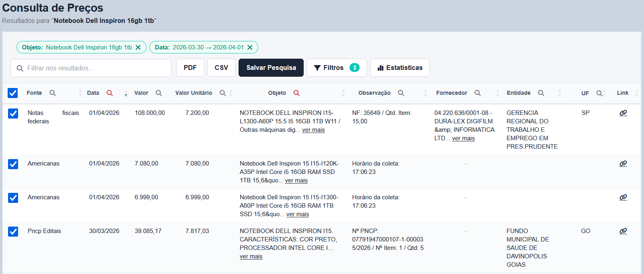Screen dimensions: 644x274
Task: Expand 'ver mais' for DURA-LEX DIGIFILM supplier
Action: tap(463, 138)
